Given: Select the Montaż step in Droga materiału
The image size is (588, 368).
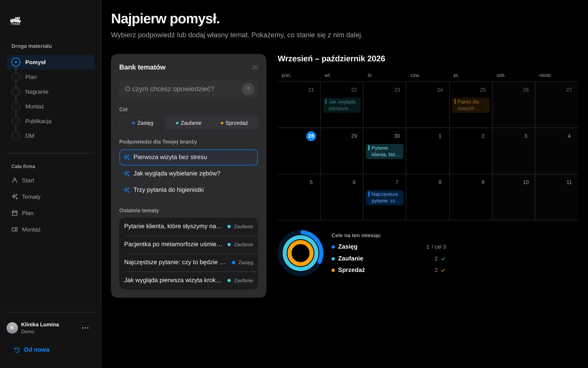Looking at the screenshot, I should click(x=50, y=106).
